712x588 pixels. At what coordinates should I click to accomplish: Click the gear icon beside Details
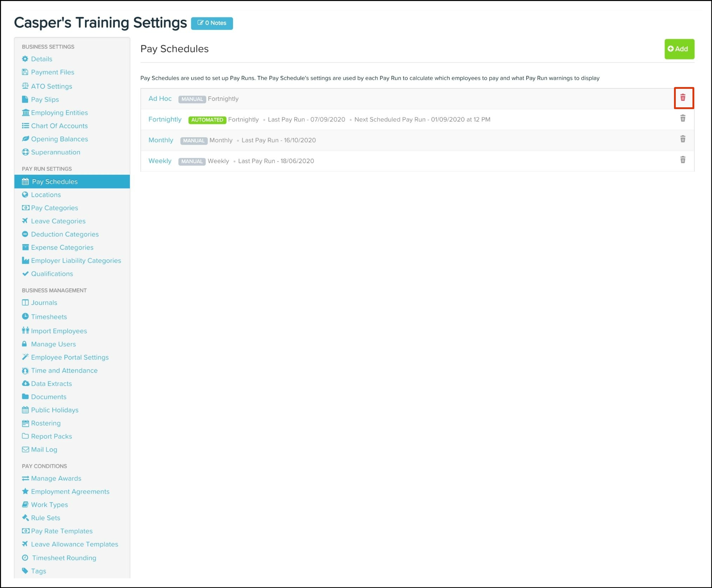point(25,59)
